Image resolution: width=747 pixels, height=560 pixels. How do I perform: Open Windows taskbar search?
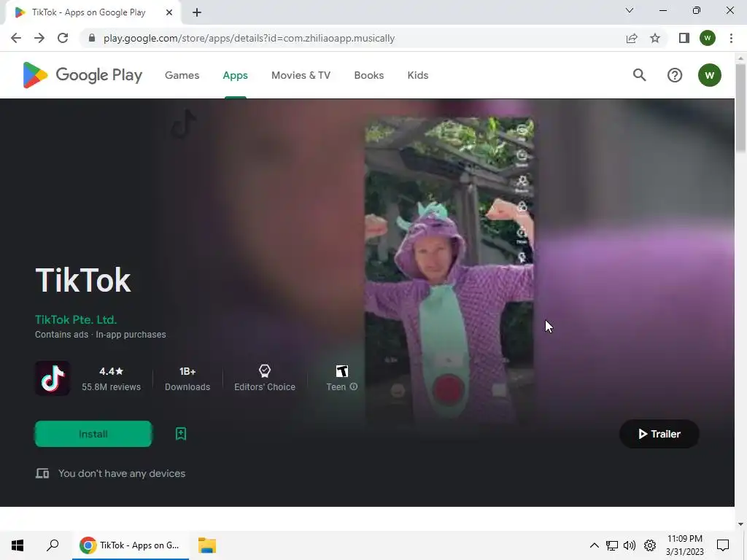[53, 545]
